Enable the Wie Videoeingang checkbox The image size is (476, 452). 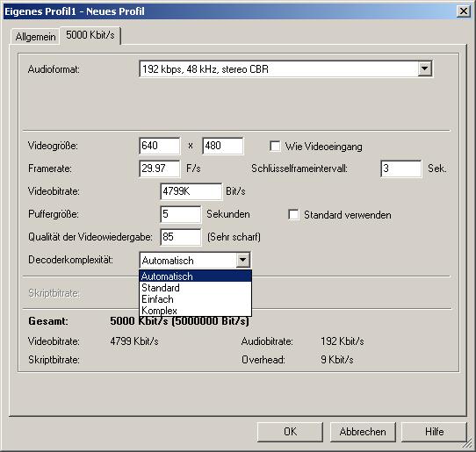click(x=275, y=147)
